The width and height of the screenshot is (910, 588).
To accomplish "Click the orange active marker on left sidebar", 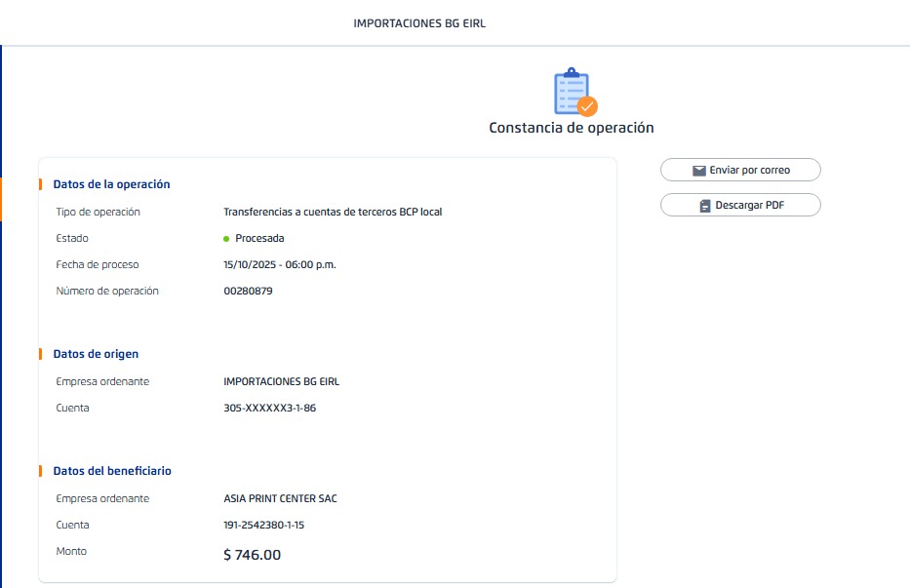I will tap(2, 199).
